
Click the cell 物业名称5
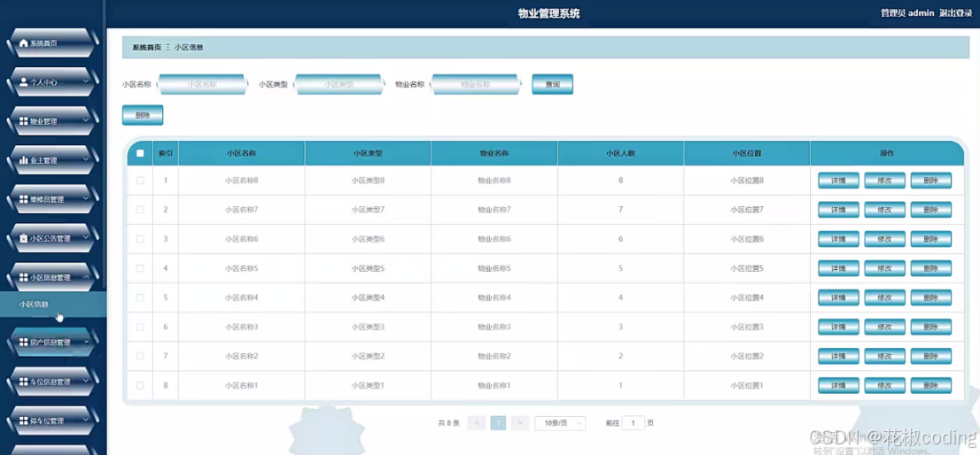(x=494, y=268)
